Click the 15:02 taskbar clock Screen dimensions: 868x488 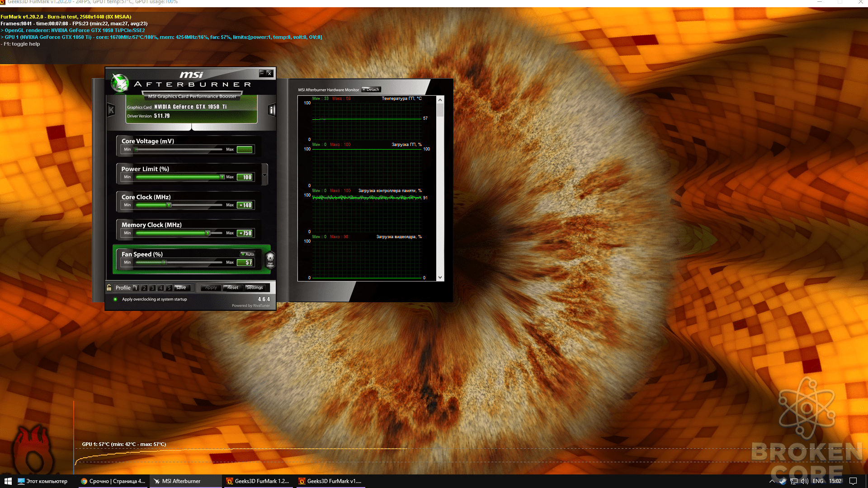(x=835, y=481)
